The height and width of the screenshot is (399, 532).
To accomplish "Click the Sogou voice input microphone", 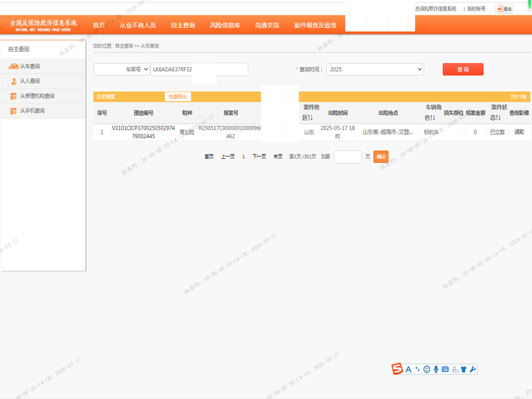I will click(x=436, y=369).
